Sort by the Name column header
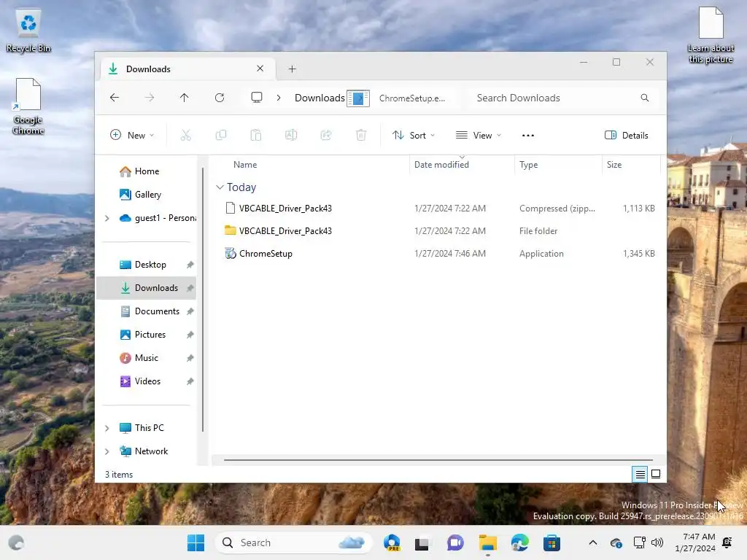This screenshot has height=560, width=747. coord(245,165)
